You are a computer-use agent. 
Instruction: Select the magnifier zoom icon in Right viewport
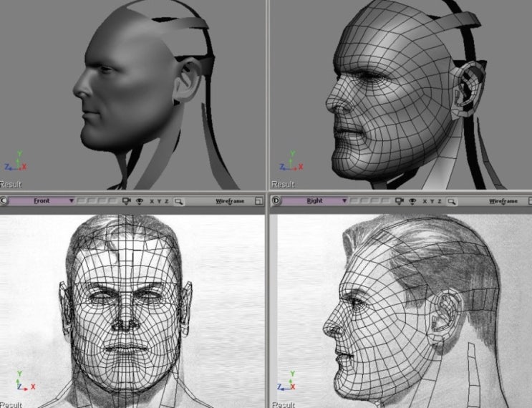click(451, 201)
